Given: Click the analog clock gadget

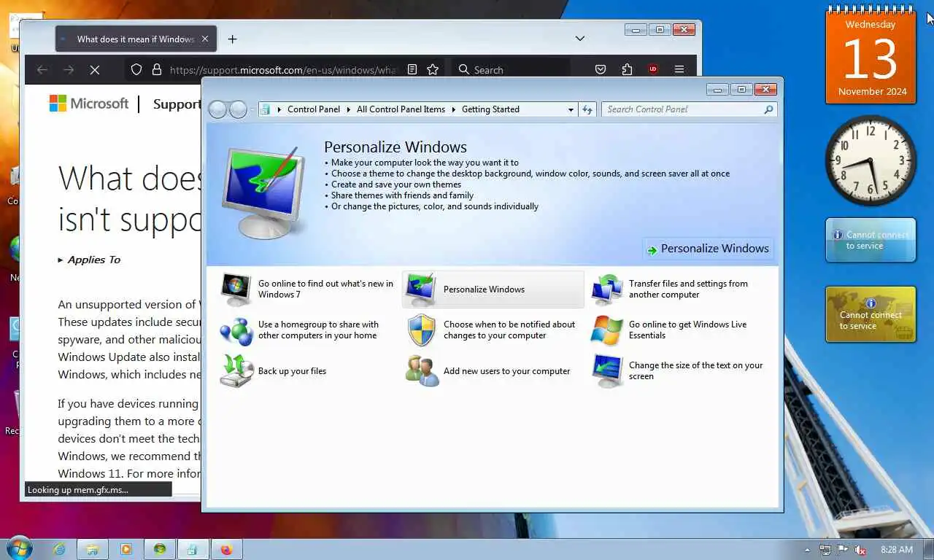Looking at the screenshot, I should pyautogui.click(x=871, y=160).
